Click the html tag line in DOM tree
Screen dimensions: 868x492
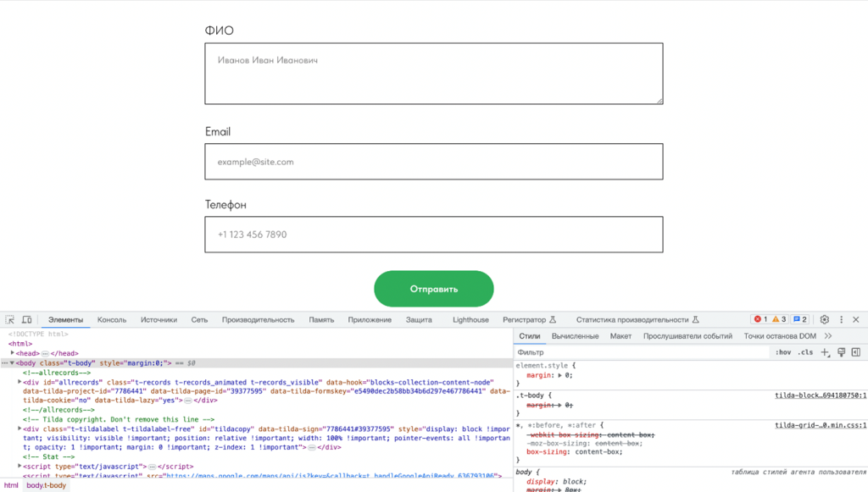click(20, 344)
